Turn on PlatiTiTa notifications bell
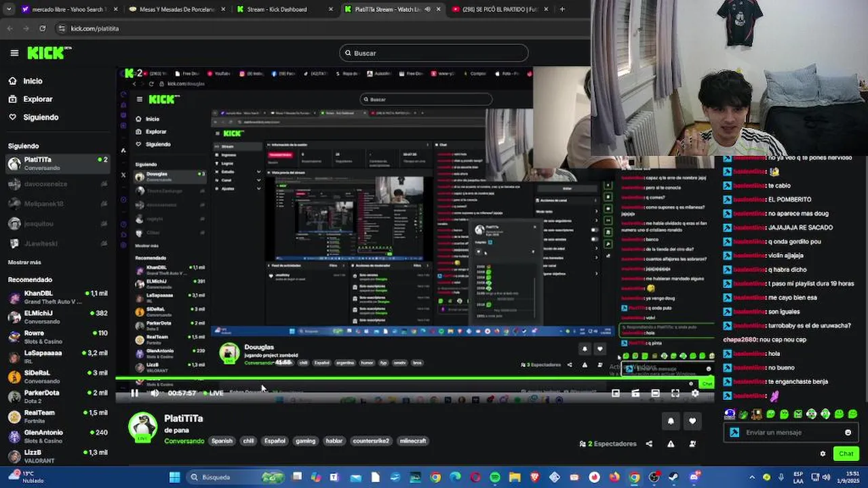This screenshot has height=488, width=868. coord(671,421)
